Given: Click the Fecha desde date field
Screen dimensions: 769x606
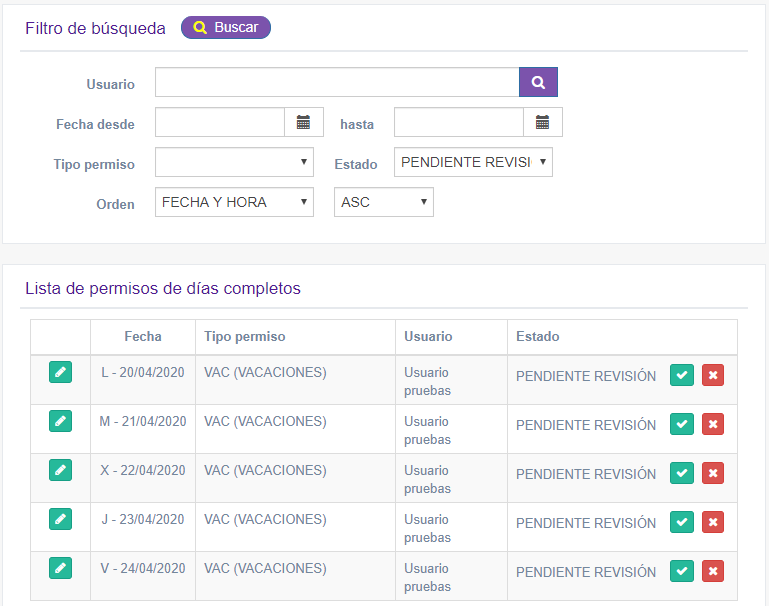Looking at the screenshot, I should tap(220, 122).
